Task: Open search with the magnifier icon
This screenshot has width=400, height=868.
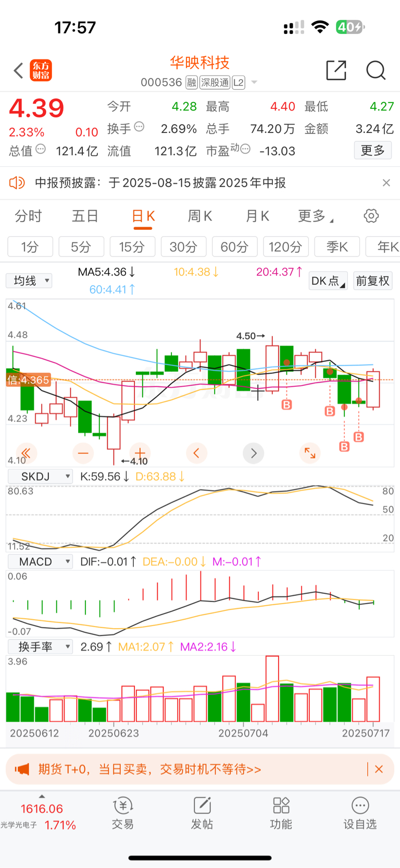Action: [x=376, y=70]
